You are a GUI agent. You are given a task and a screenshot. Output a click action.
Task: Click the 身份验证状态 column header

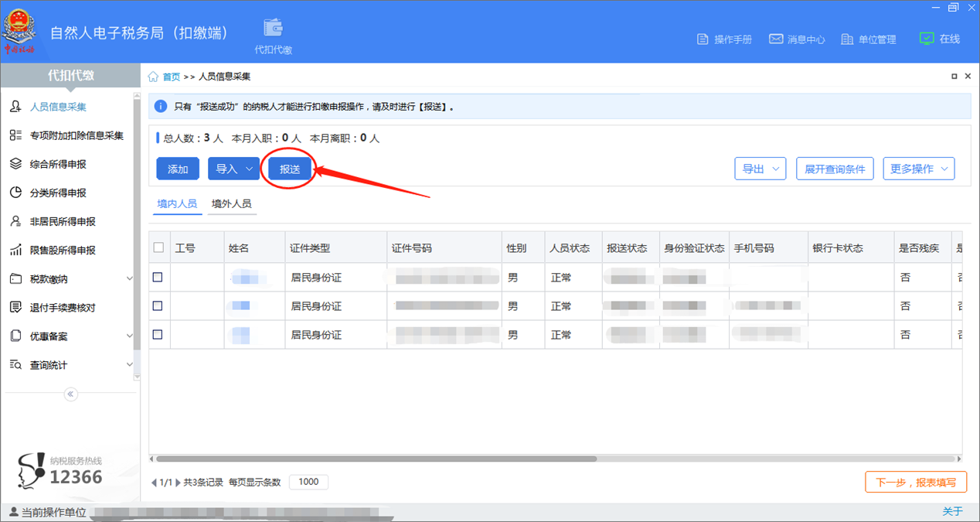(694, 248)
